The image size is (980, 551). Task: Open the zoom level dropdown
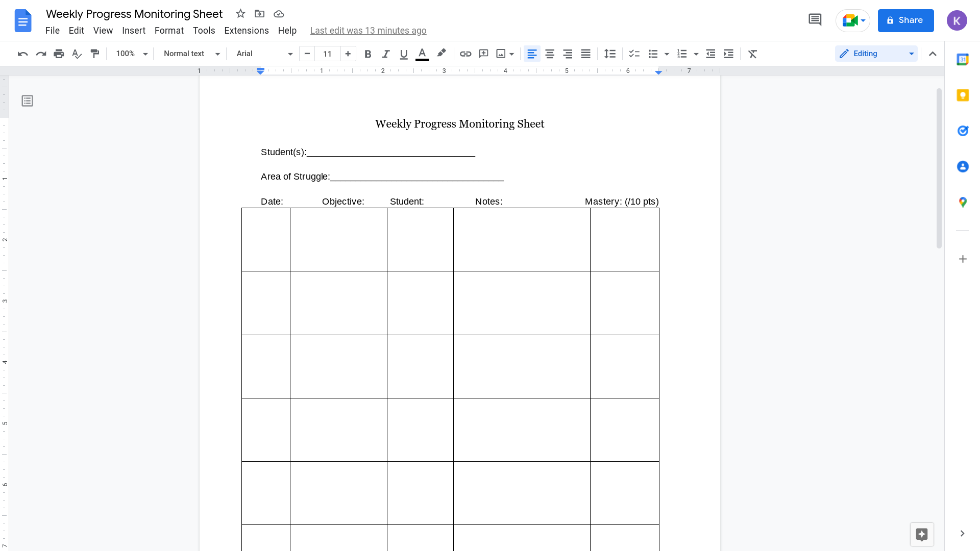131,54
